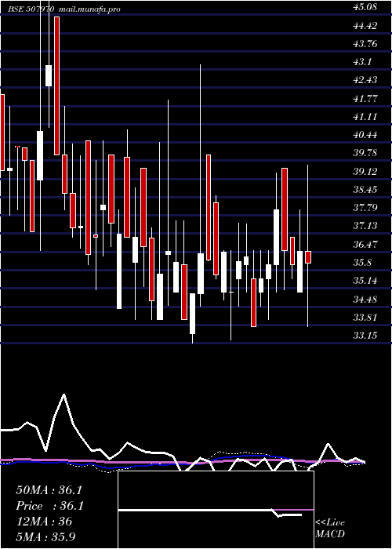
Task: Click the last red candlestick on the right
Action: (308, 257)
